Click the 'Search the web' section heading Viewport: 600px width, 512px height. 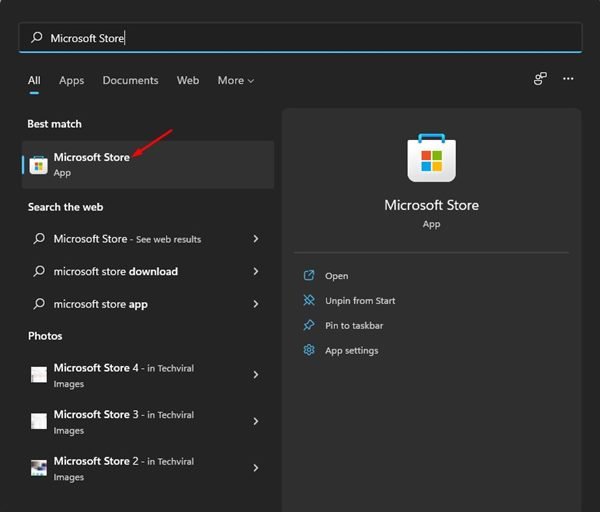pyautogui.click(x=65, y=207)
